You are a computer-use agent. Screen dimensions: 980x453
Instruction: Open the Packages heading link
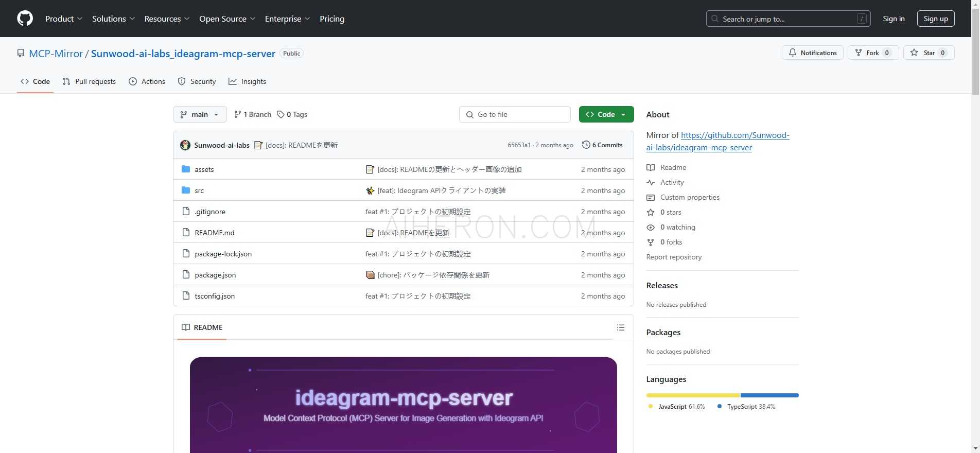point(663,333)
